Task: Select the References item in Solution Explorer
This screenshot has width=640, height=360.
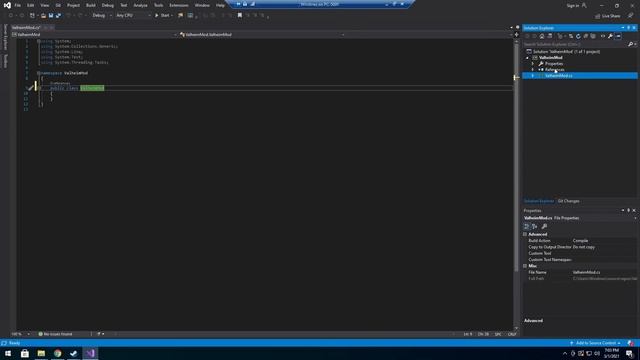Action: [x=554, y=70]
